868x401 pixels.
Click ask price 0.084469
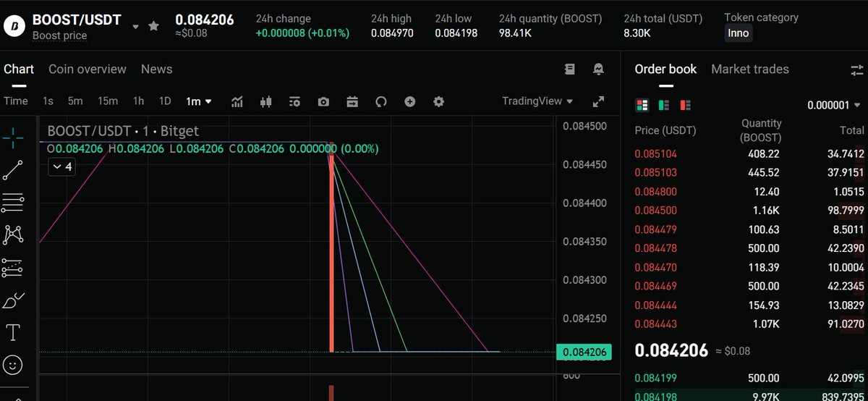tap(655, 286)
